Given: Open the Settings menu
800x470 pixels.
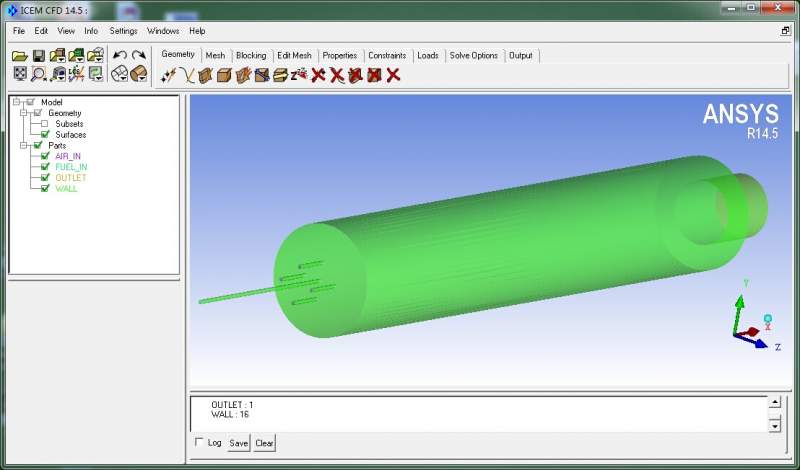Looking at the screenshot, I should [x=123, y=31].
